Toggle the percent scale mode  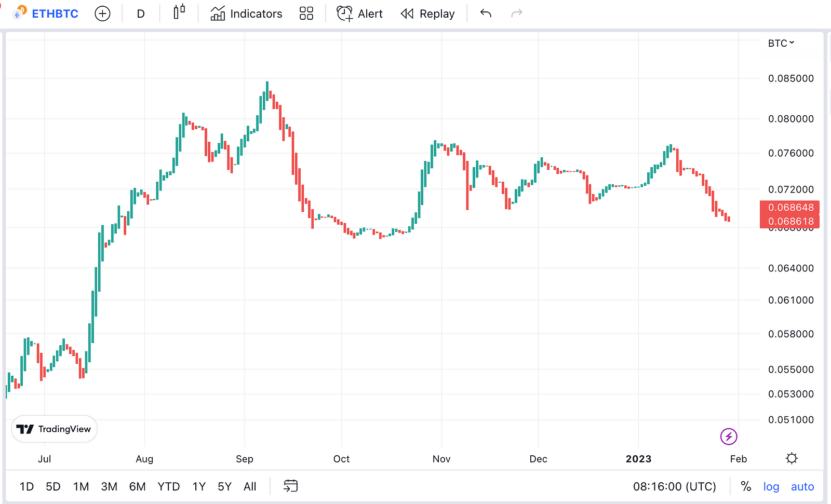pos(746,486)
